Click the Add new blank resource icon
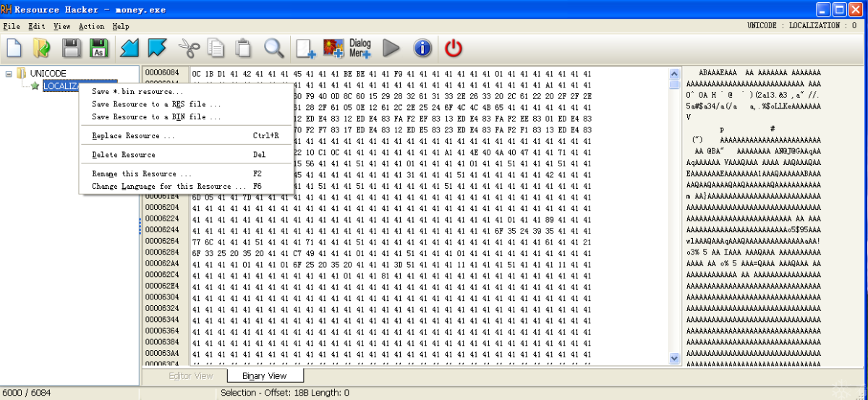This screenshot has height=400, width=868. pos(306,48)
